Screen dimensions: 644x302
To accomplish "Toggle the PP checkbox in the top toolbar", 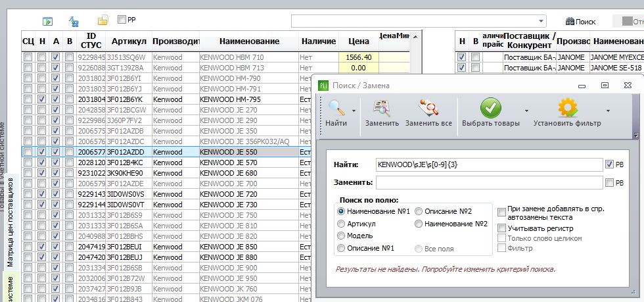I will (x=122, y=19).
